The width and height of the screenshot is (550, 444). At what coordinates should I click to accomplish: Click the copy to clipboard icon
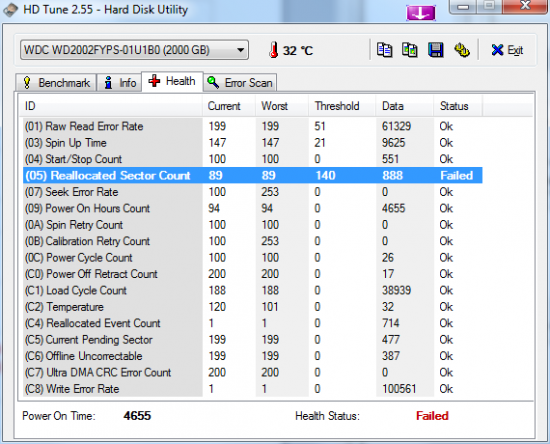(384, 50)
